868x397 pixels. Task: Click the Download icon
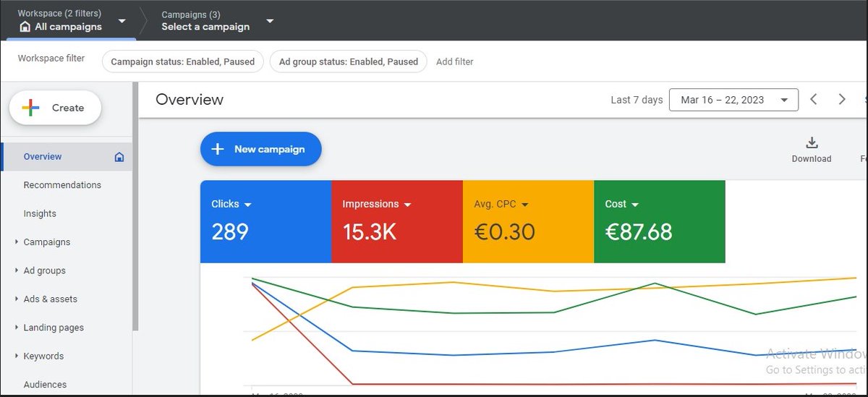click(x=812, y=142)
